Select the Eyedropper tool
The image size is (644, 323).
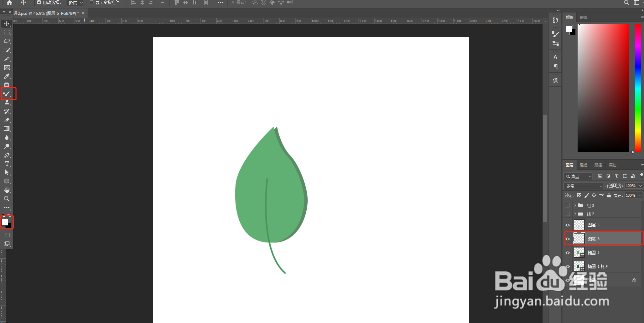pos(7,76)
